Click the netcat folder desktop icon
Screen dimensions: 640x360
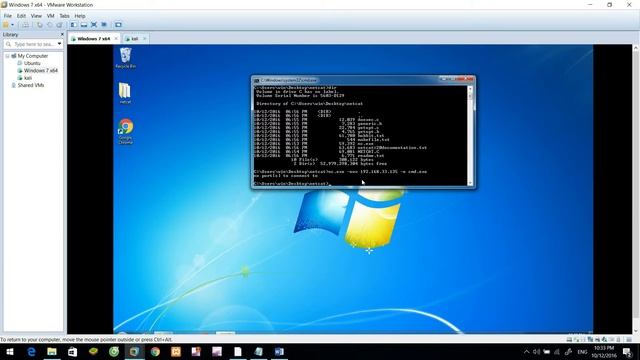[125, 93]
